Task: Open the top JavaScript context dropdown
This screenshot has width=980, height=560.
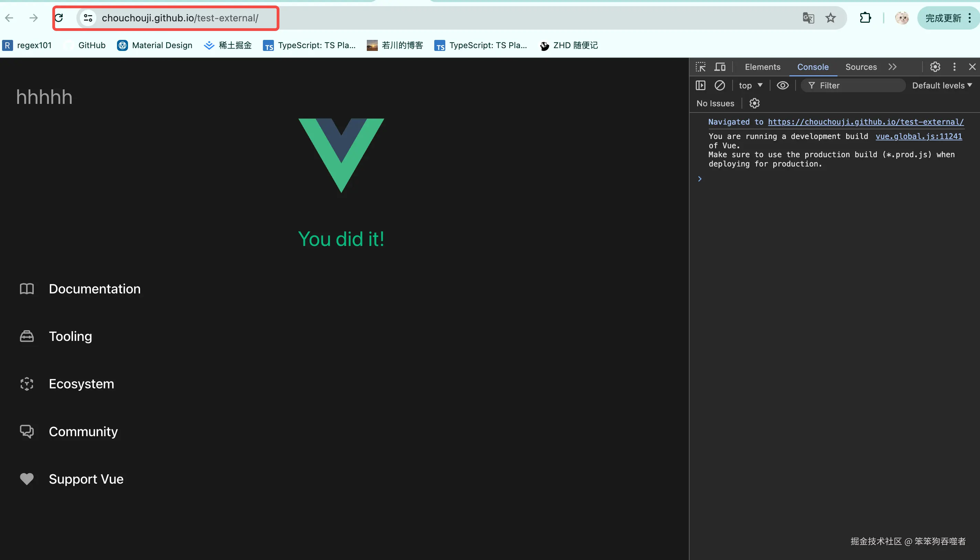Action: coord(751,85)
